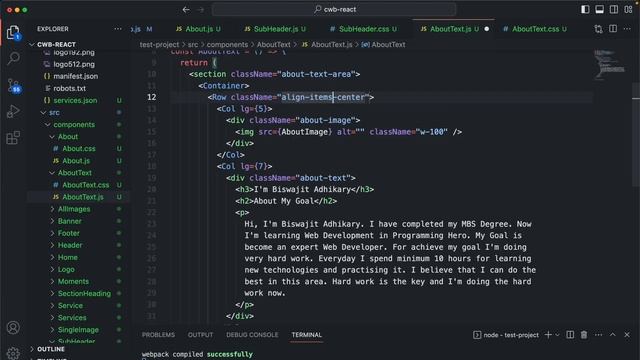Maximize the panel with the chevron up
The height and width of the screenshot is (360, 640).
click(x=613, y=335)
